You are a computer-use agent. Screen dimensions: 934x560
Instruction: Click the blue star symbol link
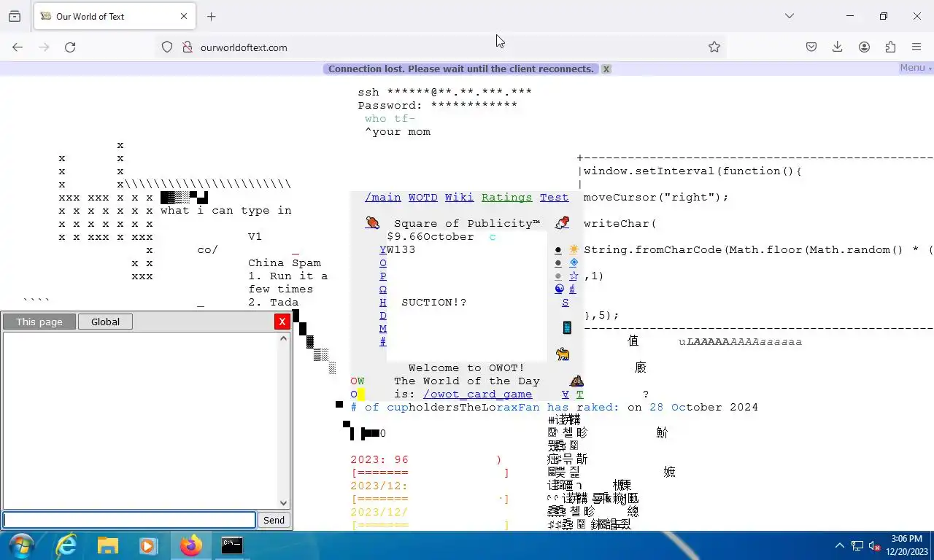[x=574, y=276]
